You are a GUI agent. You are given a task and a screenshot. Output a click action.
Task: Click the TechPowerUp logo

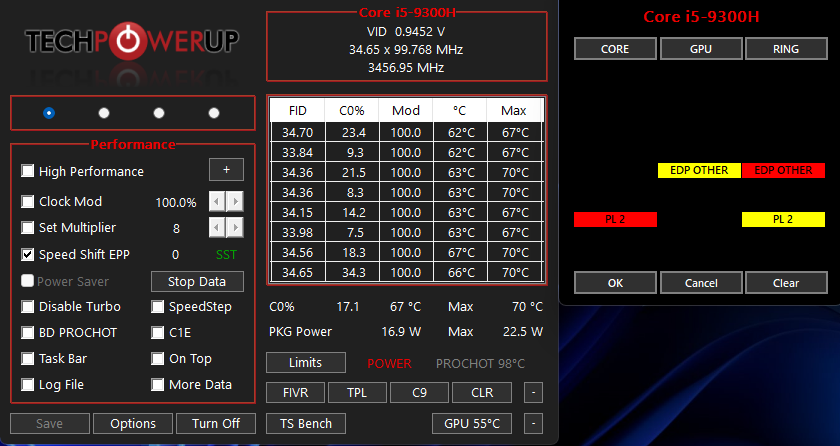(x=132, y=41)
